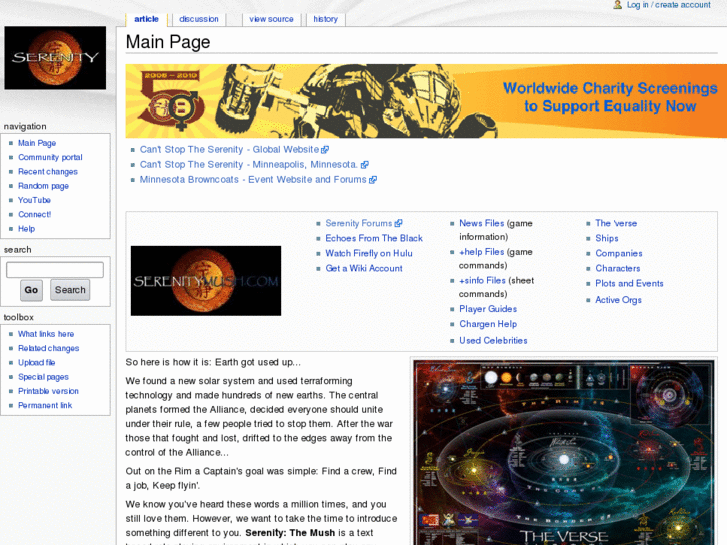Open Used Celebrities link

[493, 340]
